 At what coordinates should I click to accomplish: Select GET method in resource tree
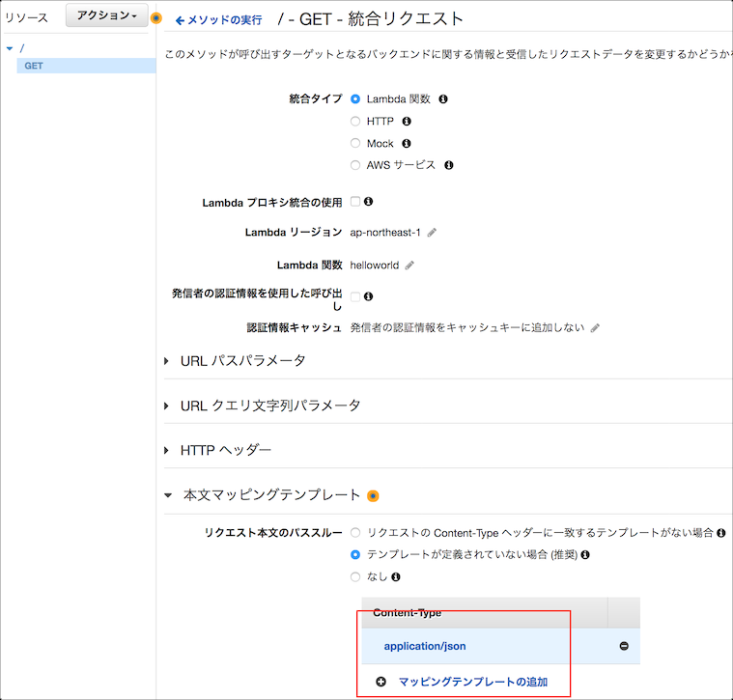point(34,66)
